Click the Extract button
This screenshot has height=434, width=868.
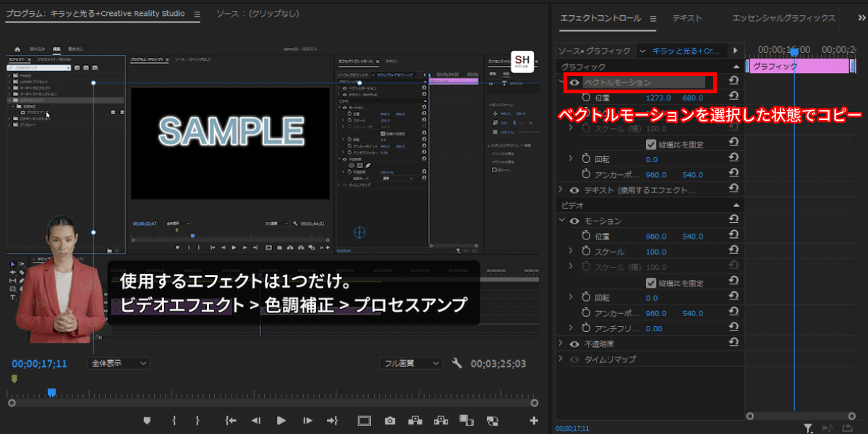pyautogui.click(x=441, y=420)
